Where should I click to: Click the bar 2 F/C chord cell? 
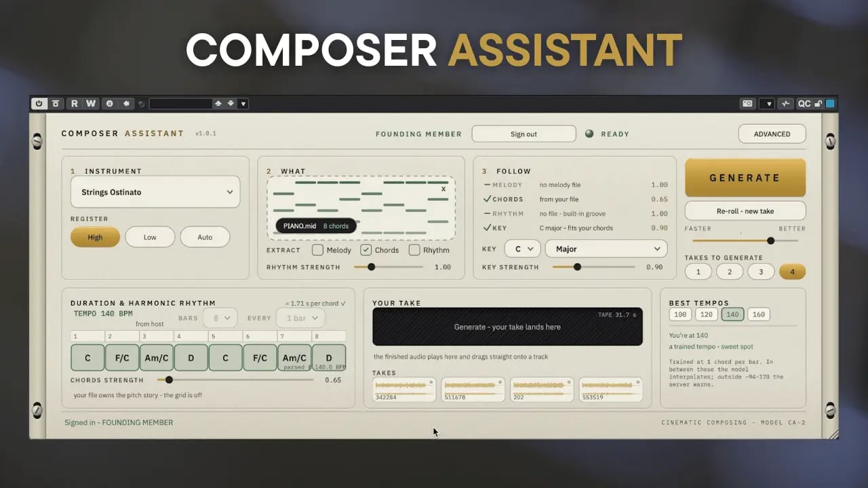click(x=122, y=357)
